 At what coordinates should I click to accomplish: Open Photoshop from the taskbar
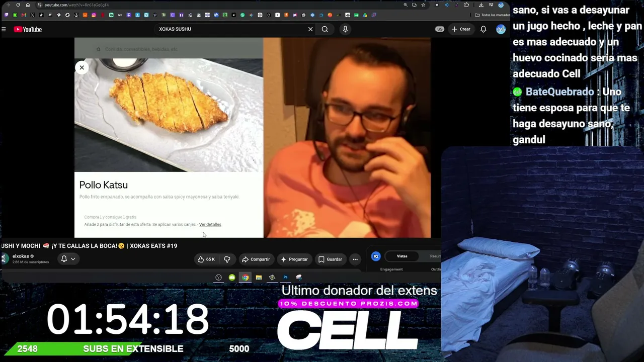(x=285, y=278)
